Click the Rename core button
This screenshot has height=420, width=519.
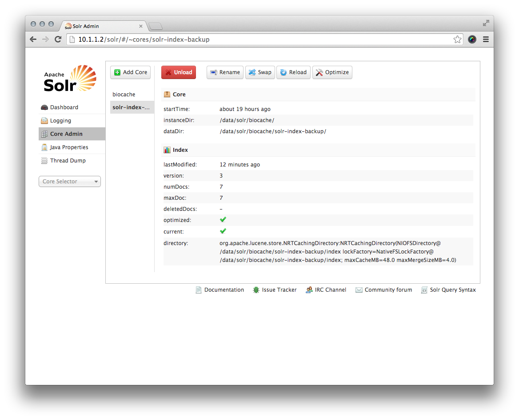(x=225, y=72)
